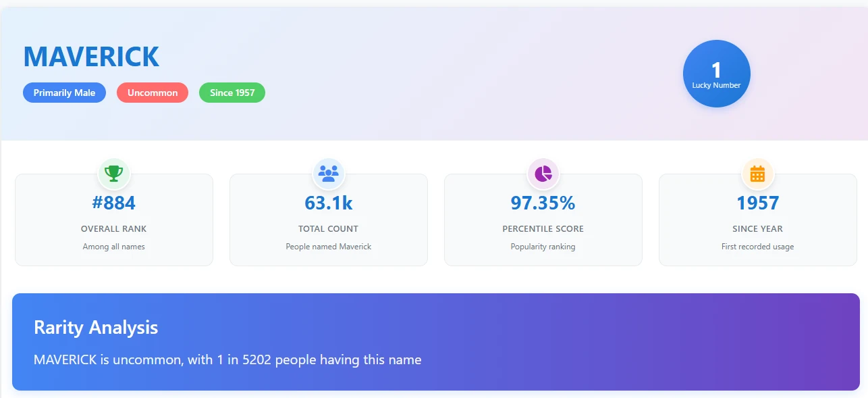This screenshot has height=398, width=868.
Task: Click the purple pie chart icon above Percentile Score
Action: point(543,174)
